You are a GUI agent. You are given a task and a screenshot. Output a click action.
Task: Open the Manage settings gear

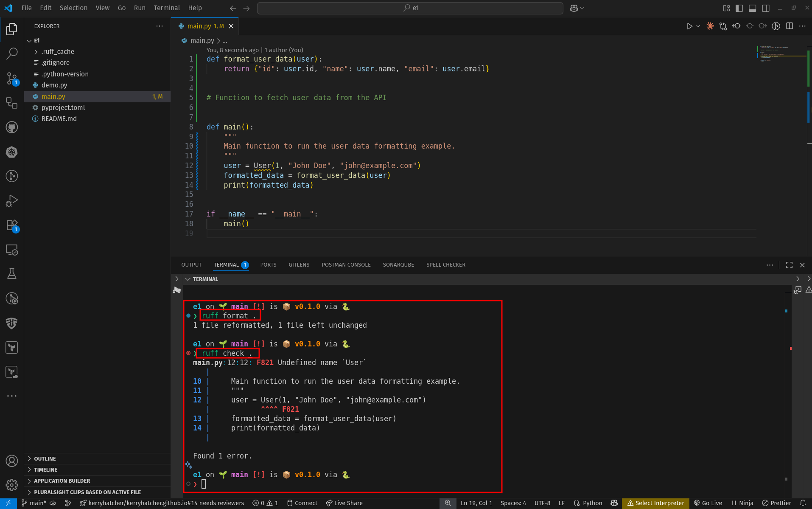(12, 484)
